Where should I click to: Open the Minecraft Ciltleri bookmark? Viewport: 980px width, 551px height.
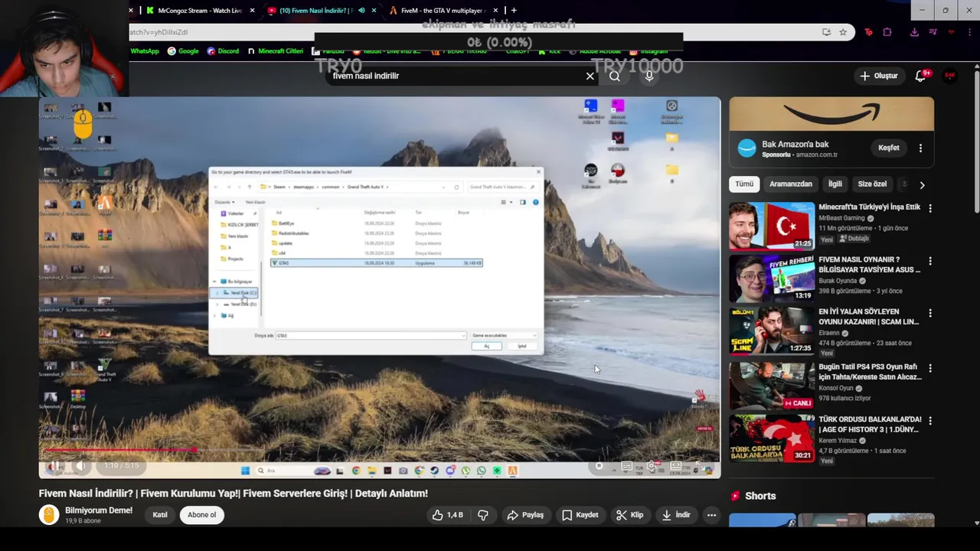pos(276,51)
